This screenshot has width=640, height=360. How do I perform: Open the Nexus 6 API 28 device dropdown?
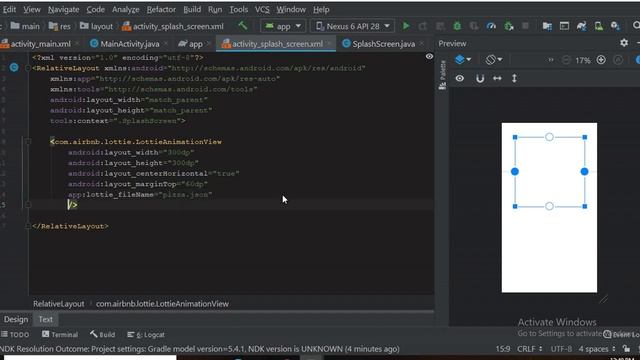pyautogui.click(x=353, y=26)
